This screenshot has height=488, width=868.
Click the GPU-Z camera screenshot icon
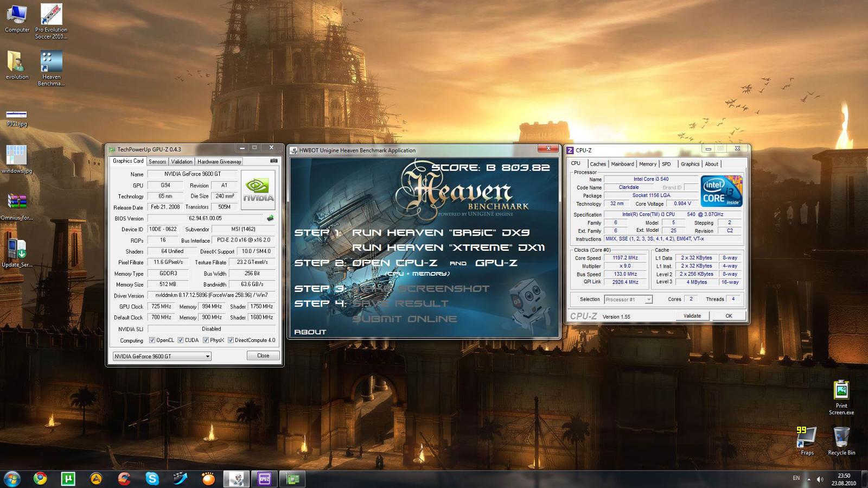pyautogui.click(x=274, y=161)
